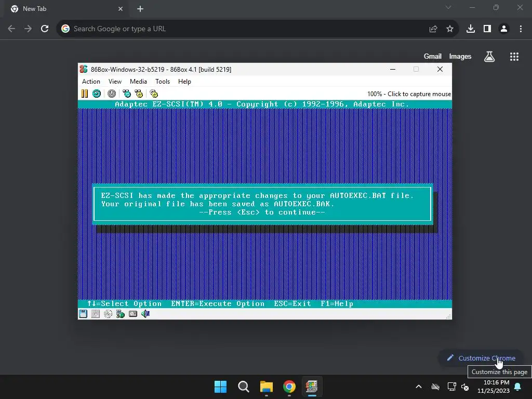Viewport: 532px width, 399px height.
Task: Open Chrome downloads icon
Action: point(471,29)
